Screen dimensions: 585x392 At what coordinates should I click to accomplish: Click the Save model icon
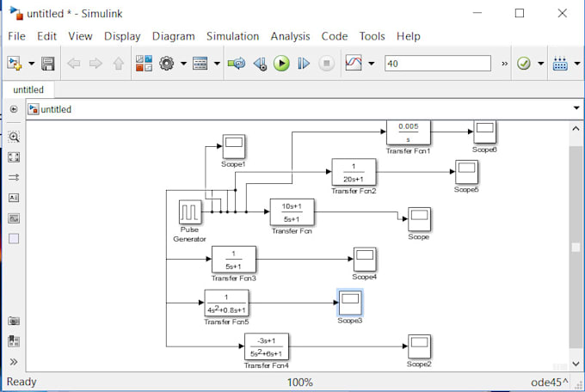[x=48, y=64]
